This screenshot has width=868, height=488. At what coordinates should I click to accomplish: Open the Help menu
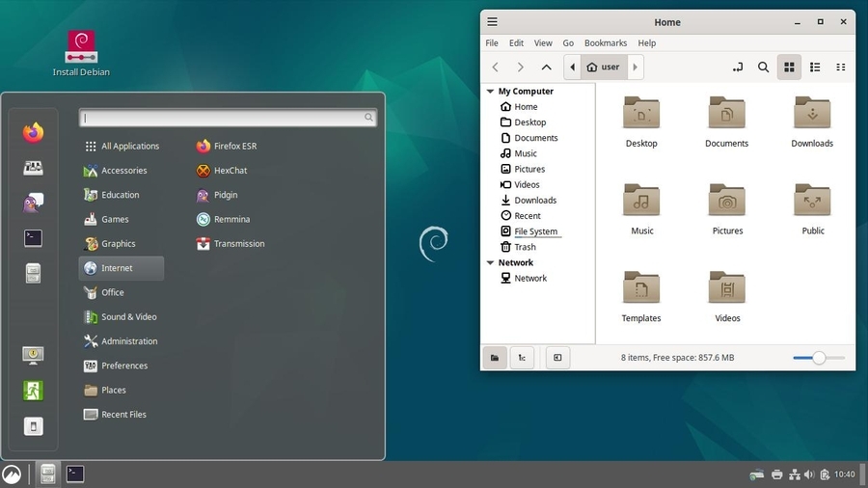click(646, 43)
